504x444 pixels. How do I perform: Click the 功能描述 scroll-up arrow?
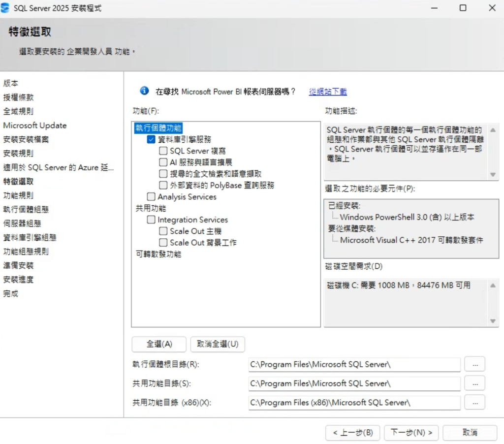(493, 130)
